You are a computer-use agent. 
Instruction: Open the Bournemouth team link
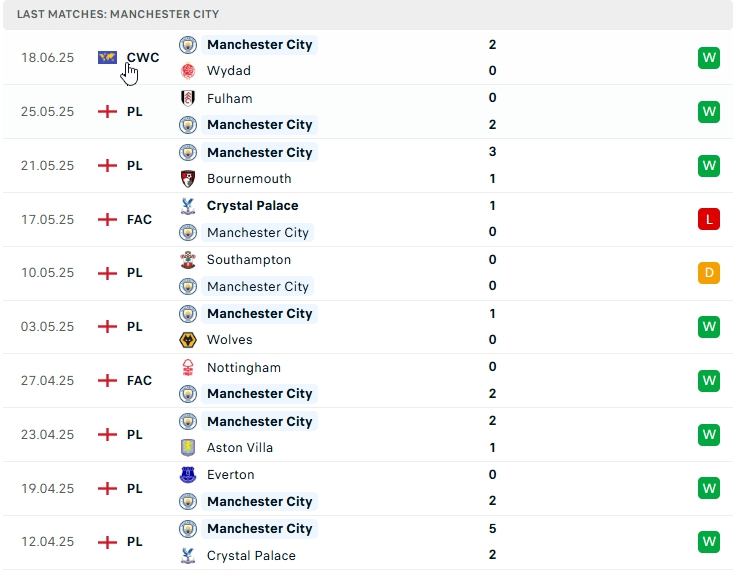[x=249, y=179]
